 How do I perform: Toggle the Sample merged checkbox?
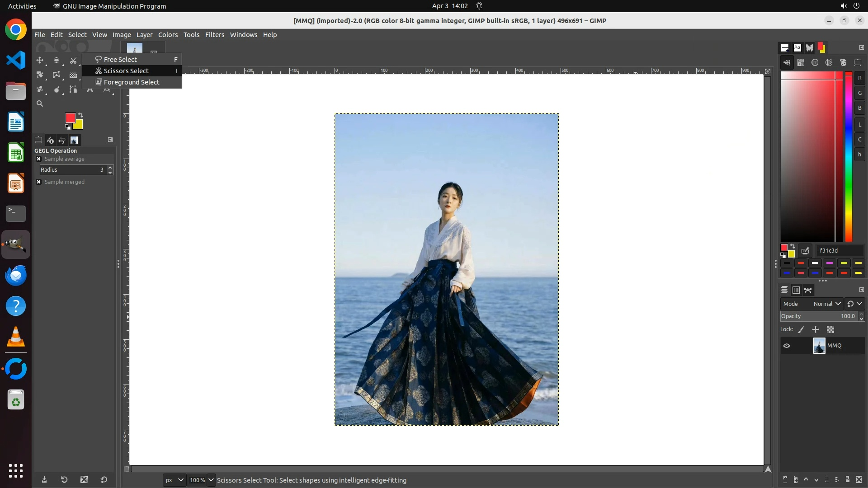click(39, 182)
